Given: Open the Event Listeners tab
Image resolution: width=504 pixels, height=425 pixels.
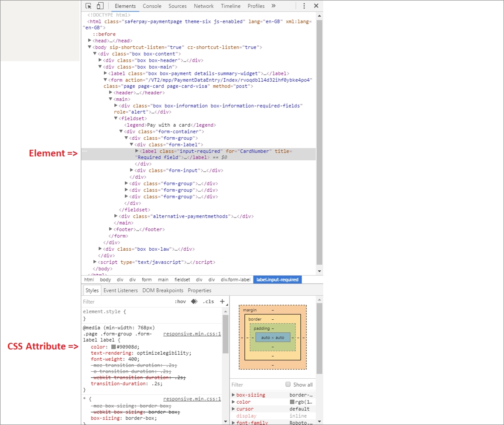Looking at the screenshot, I should click(x=120, y=290).
